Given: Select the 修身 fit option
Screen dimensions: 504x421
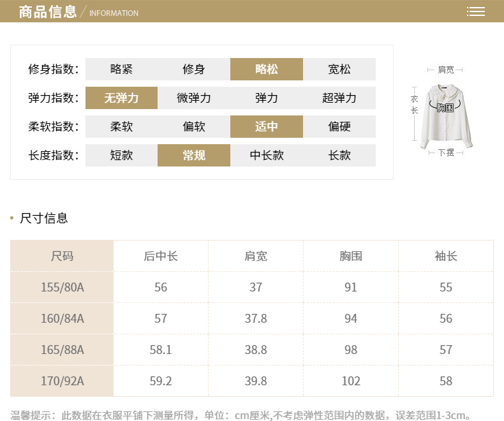Looking at the screenshot, I should tap(194, 70).
